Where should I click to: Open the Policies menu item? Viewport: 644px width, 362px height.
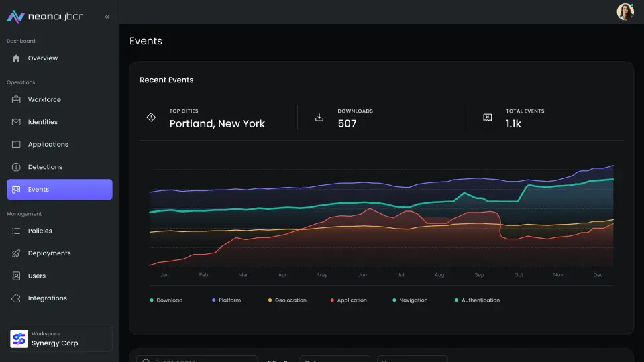click(40, 231)
